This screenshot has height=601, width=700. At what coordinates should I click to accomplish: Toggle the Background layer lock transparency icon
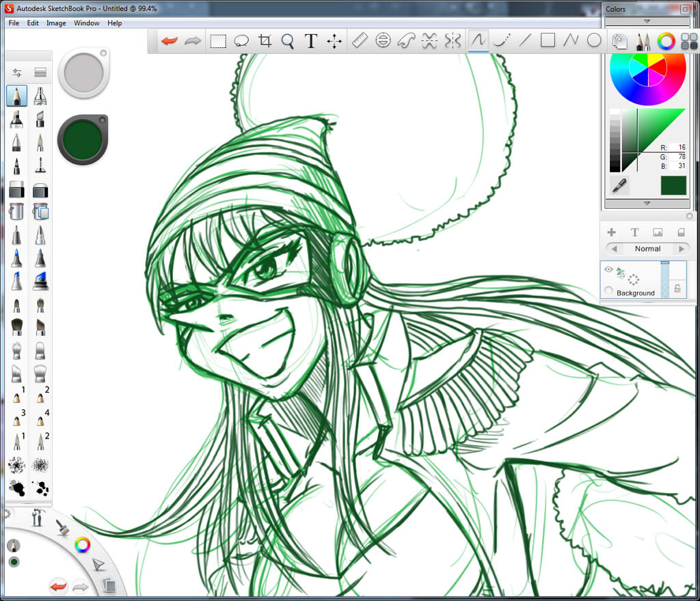677,289
